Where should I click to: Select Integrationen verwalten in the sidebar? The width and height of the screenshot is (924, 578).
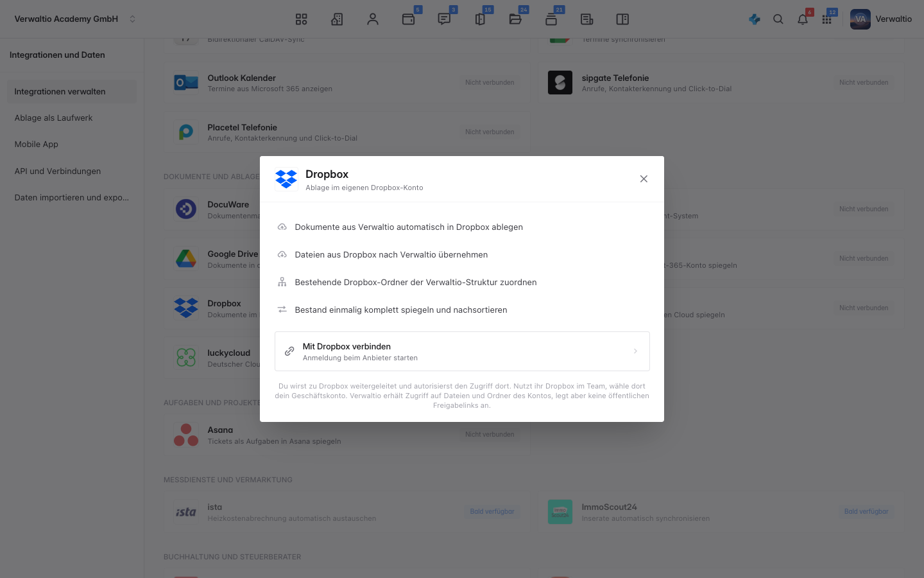point(72,92)
